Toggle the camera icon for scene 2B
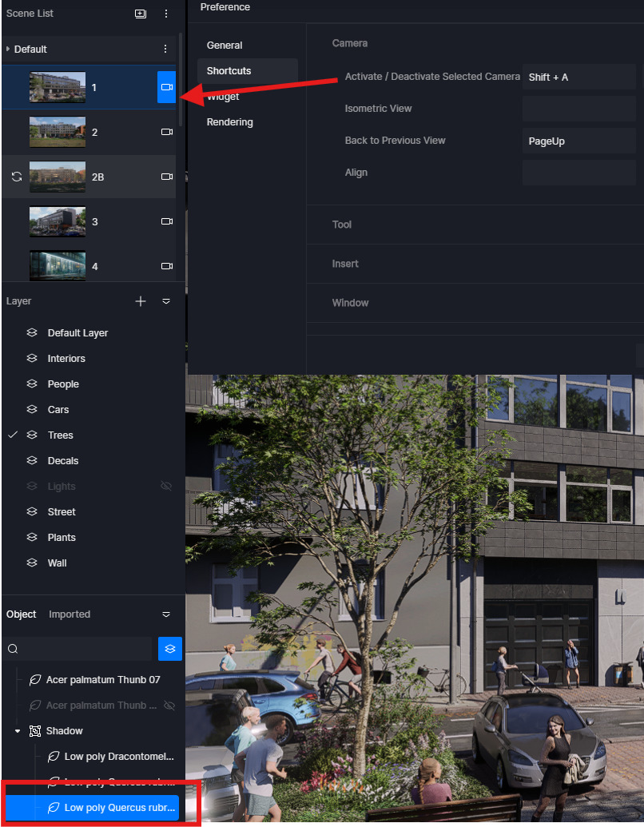 pos(167,177)
